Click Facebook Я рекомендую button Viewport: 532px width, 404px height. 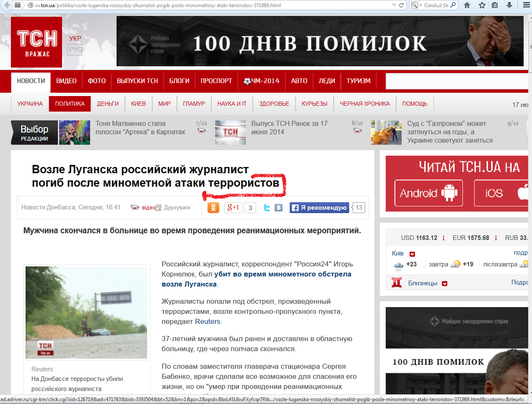click(x=319, y=208)
